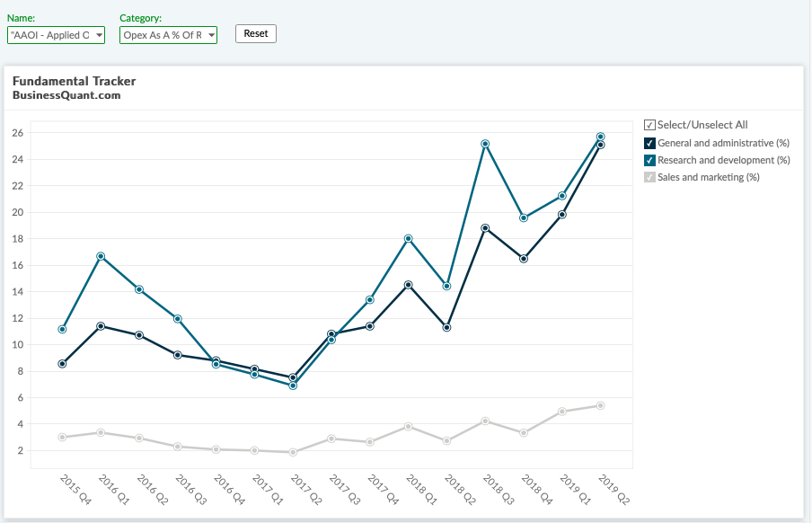Click the Fundamental Tracker chart title
Screen dimensions: 812x523
(x=75, y=81)
